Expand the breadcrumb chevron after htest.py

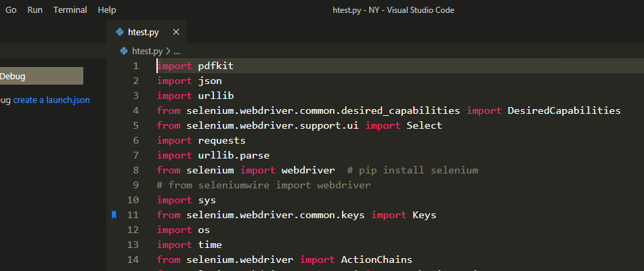click(x=168, y=51)
